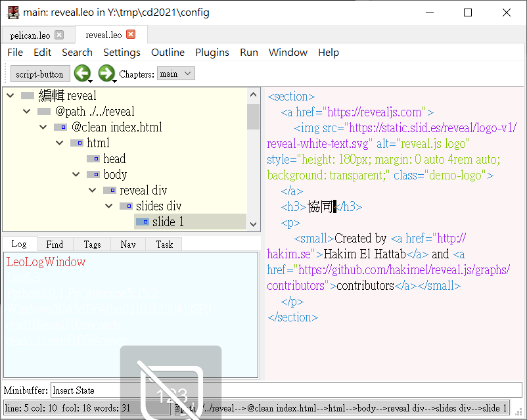
Task: Click the slide 1 node icon
Action: pos(142,222)
